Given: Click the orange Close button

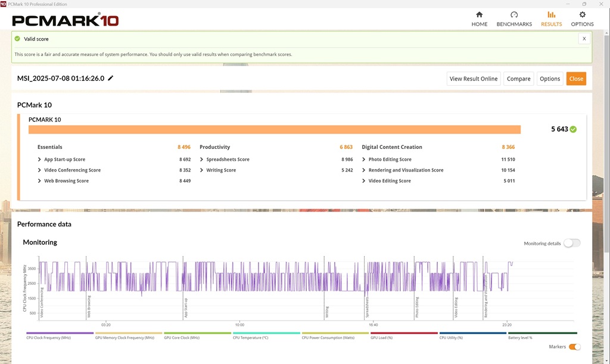Looking at the screenshot, I should click(x=576, y=79).
